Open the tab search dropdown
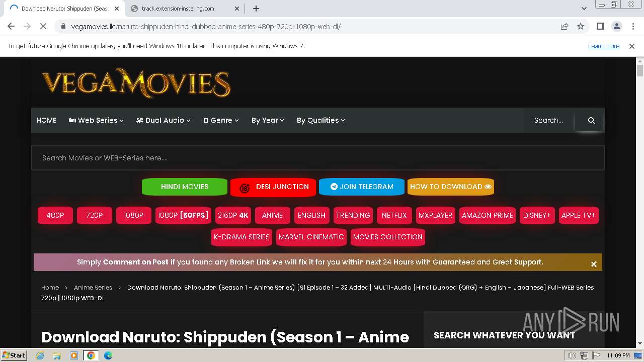Image resolution: width=644 pixels, height=362 pixels. point(584,9)
